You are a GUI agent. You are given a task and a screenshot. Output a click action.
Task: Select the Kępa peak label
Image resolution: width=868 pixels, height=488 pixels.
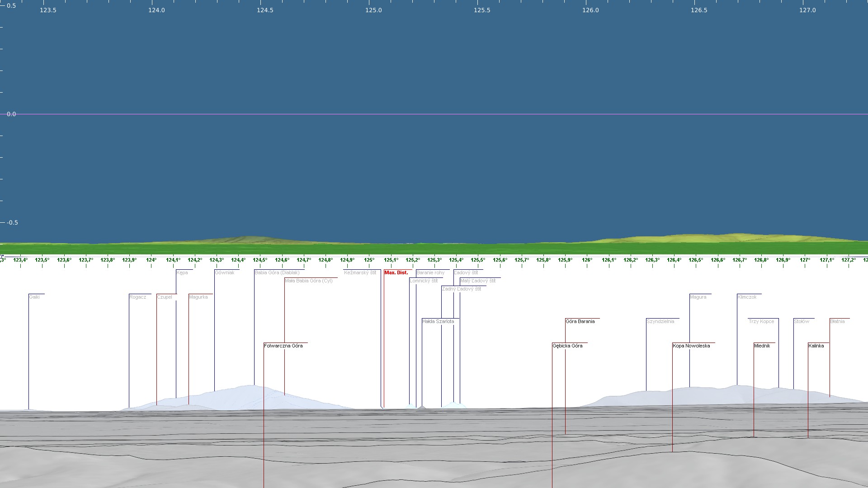point(182,272)
